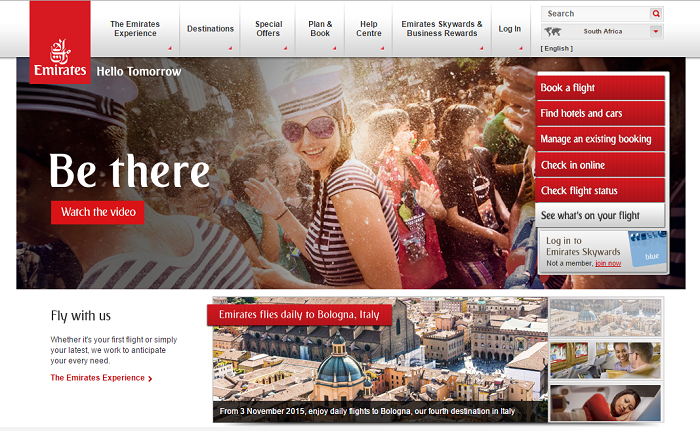Click Log in to Emirates Skywards
The height and width of the screenshot is (431, 700).
pyautogui.click(x=583, y=246)
